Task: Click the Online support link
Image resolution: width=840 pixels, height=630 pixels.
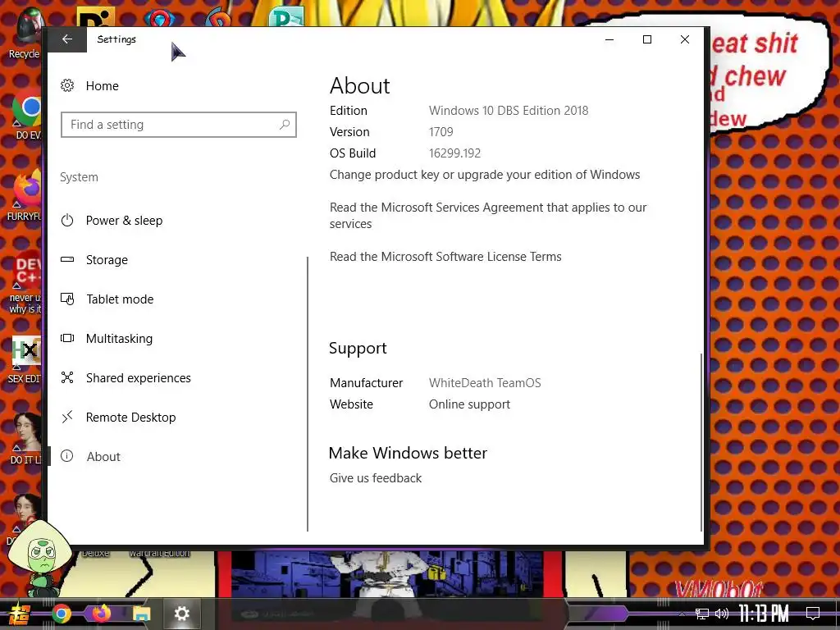Action: click(469, 404)
